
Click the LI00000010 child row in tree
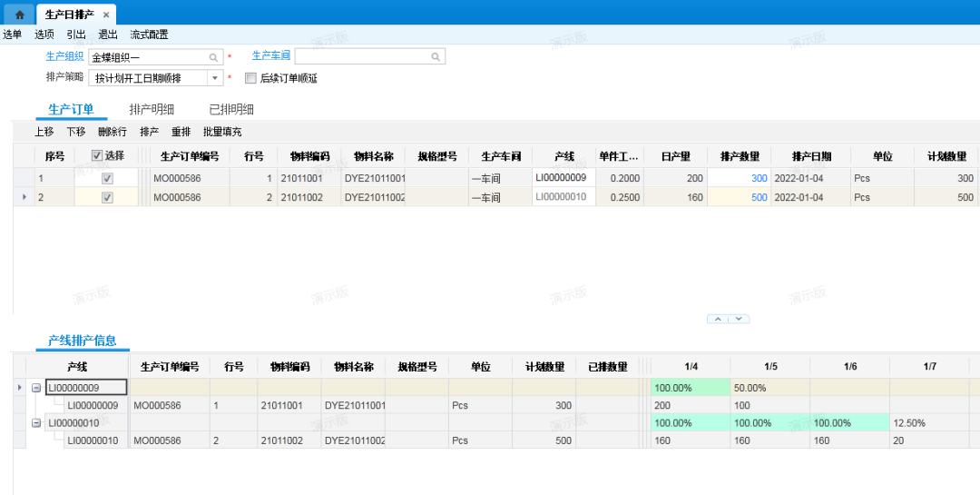click(x=93, y=441)
